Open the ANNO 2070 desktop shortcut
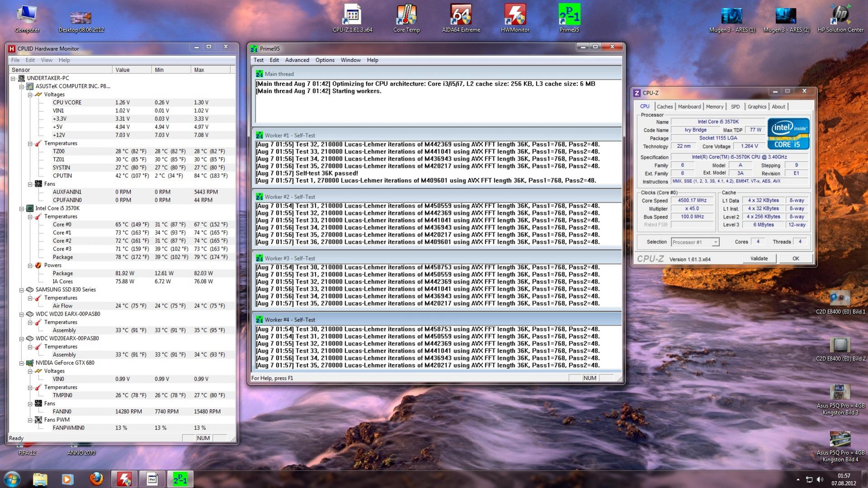The height and width of the screenshot is (488, 868). click(x=81, y=450)
